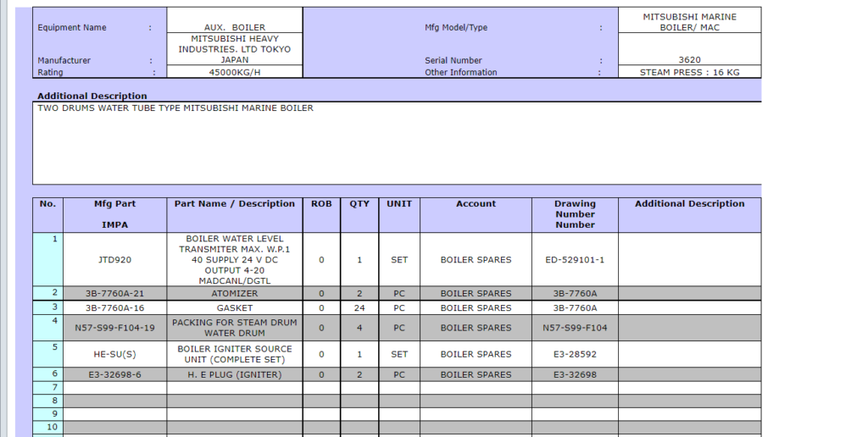Click the GASKET part name cell
Viewport: 868px width, 437px height.
pos(235,307)
